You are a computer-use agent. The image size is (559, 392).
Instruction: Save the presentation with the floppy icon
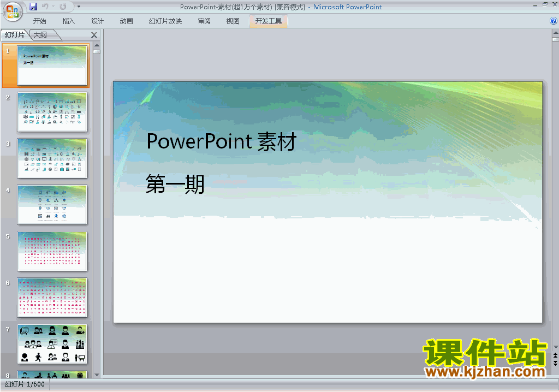pyautogui.click(x=33, y=7)
